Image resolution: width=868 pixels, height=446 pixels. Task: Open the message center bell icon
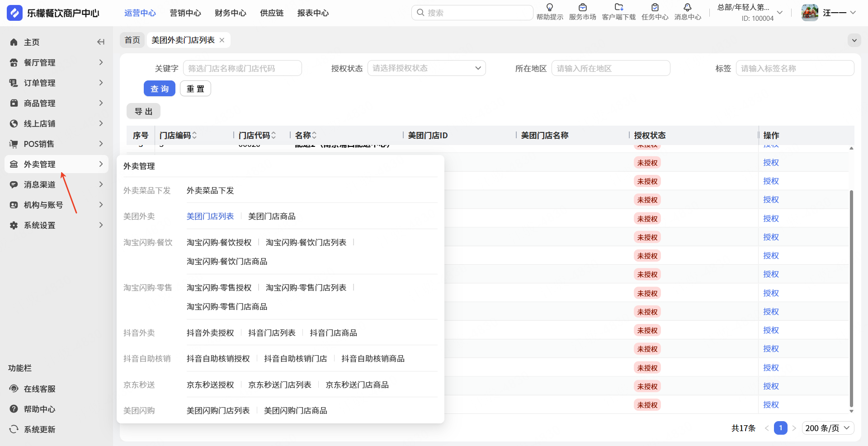tap(687, 8)
